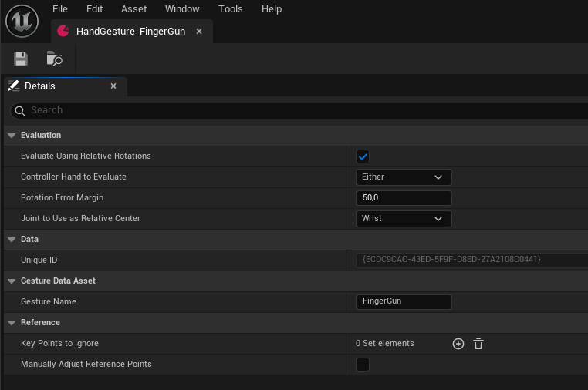Click the Unique ID GUID field
Image resolution: width=588 pixels, height=390 pixels.
[471, 260]
